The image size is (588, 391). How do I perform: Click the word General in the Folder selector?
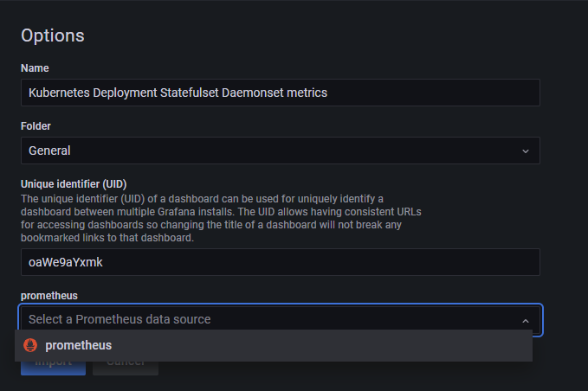click(49, 151)
